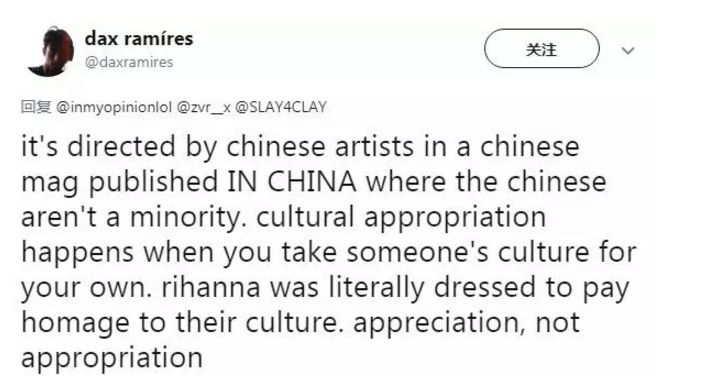705x383 pixels.
Task: Open dax ramíres profile avatar
Action: [51, 51]
